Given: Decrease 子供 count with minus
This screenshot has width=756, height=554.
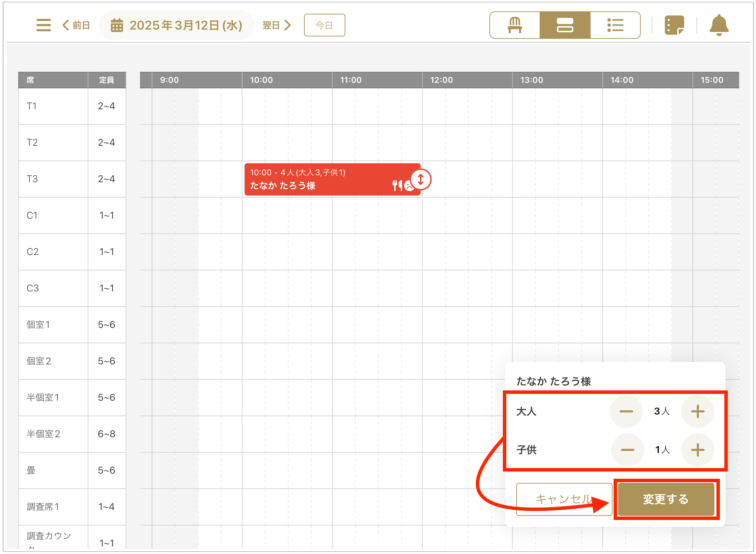Looking at the screenshot, I should pos(627,450).
